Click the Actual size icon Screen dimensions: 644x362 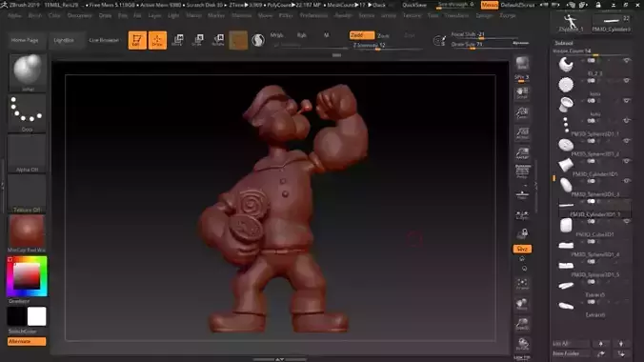tap(522, 133)
